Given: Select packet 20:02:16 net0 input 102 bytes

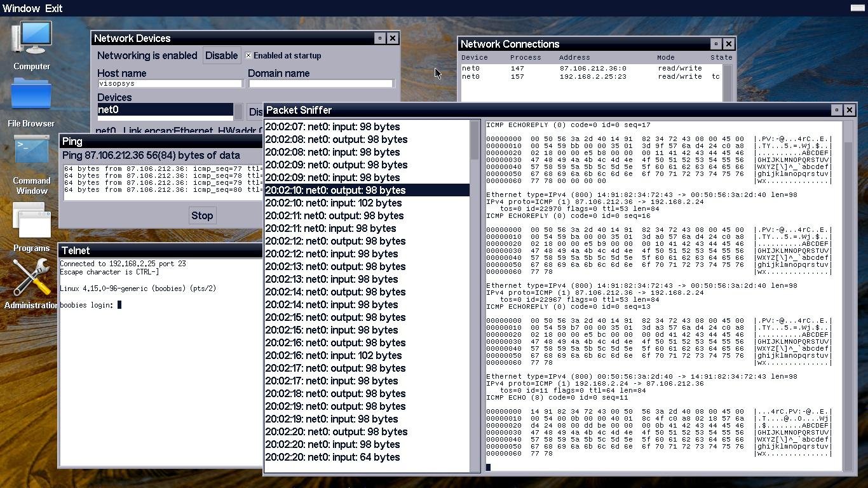Looking at the screenshot, I should (x=367, y=355).
